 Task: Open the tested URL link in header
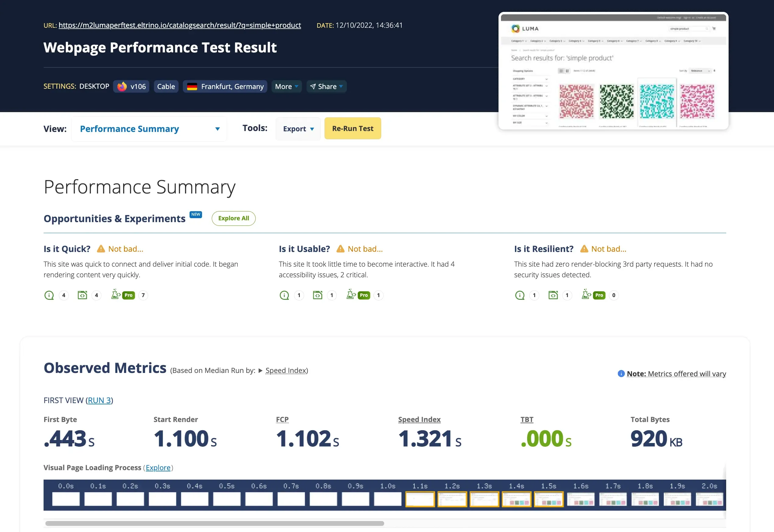point(180,25)
